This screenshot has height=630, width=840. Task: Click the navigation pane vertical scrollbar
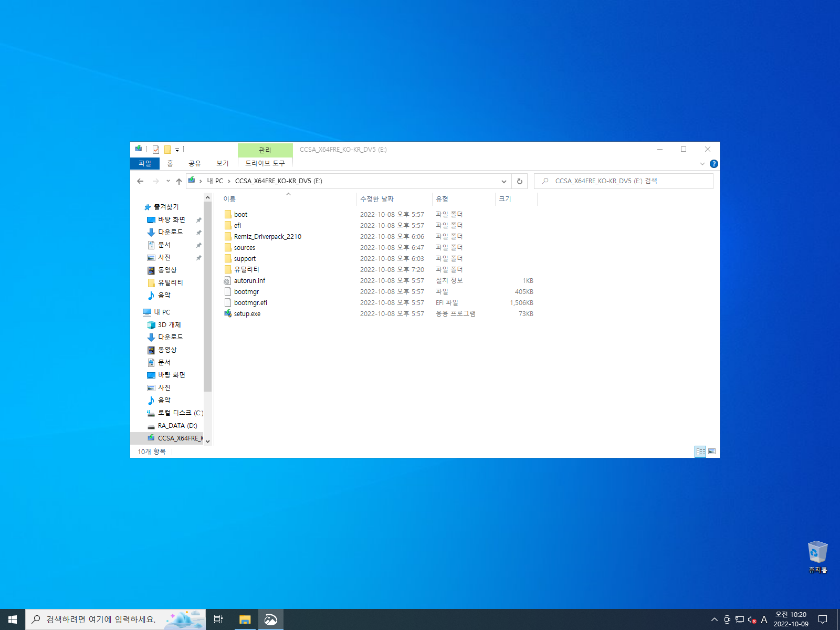click(208, 319)
